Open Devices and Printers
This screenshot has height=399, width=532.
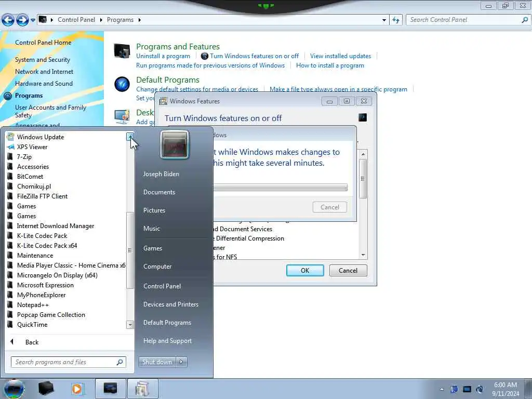[170, 304]
